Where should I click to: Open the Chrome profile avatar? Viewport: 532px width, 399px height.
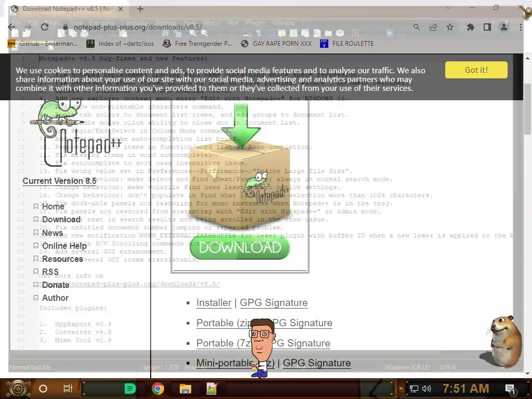(x=504, y=27)
